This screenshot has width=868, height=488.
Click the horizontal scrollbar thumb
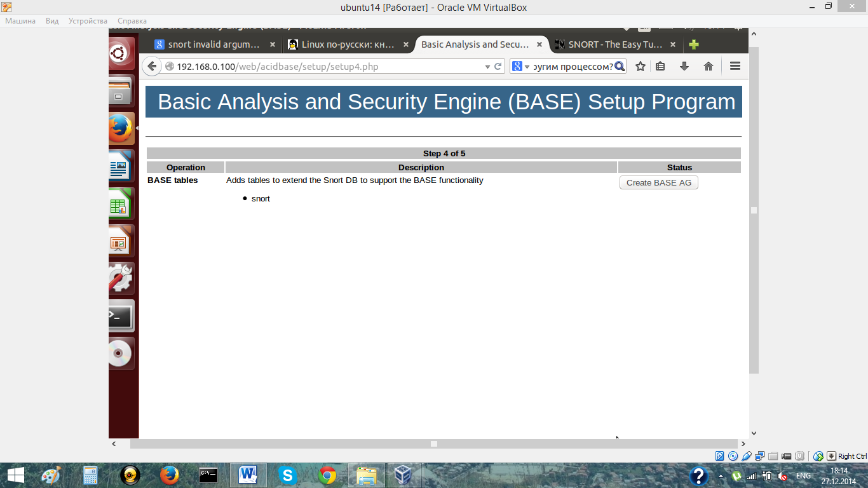[434, 444]
